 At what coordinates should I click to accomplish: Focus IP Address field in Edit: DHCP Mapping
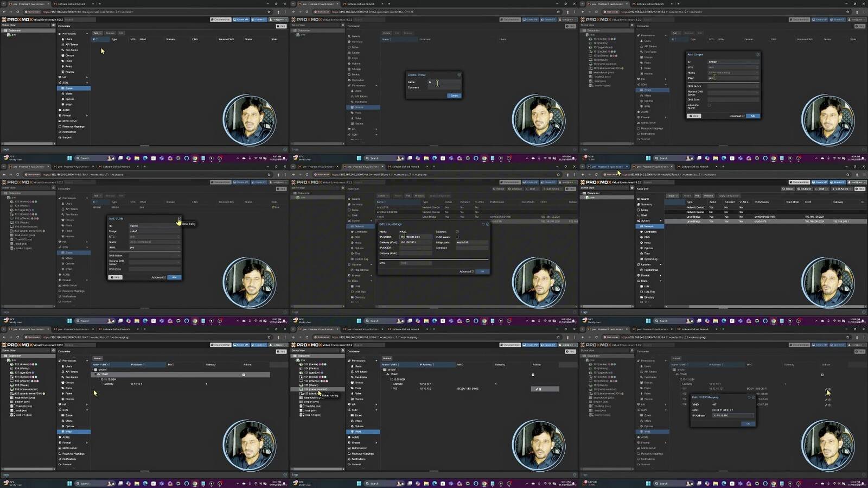(x=732, y=415)
